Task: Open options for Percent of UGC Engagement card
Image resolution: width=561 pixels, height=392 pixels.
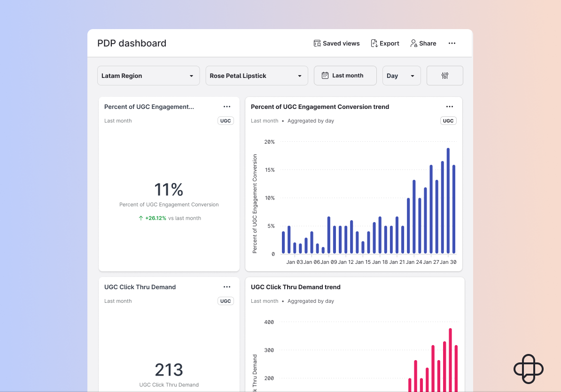Action: (227, 107)
